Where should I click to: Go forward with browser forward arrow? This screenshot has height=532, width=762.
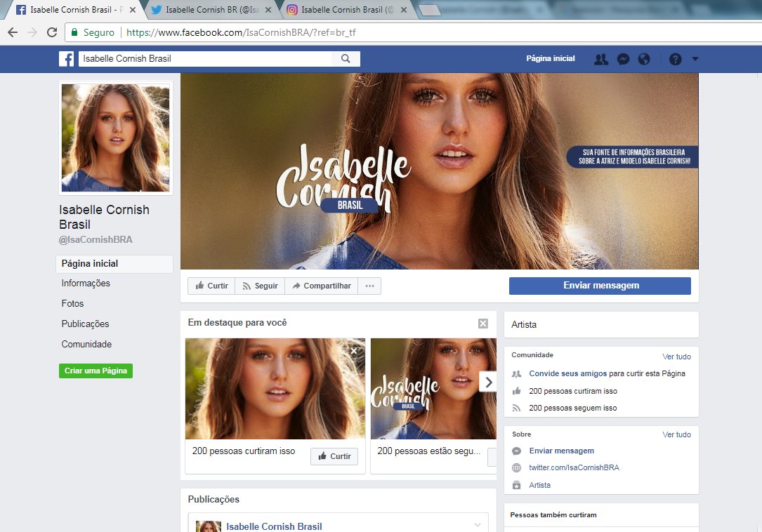click(x=32, y=32)
